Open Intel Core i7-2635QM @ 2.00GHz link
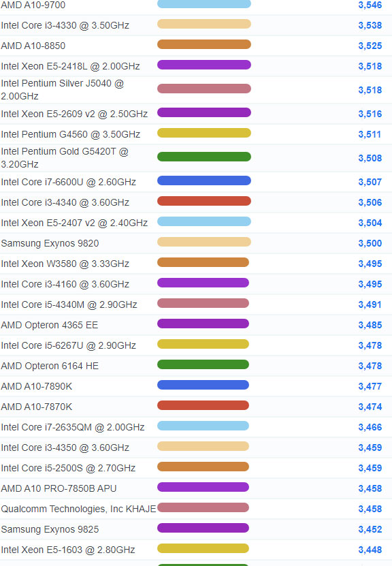Image resolution: width=392 pixels, height=566 pixels. [73, 427]
